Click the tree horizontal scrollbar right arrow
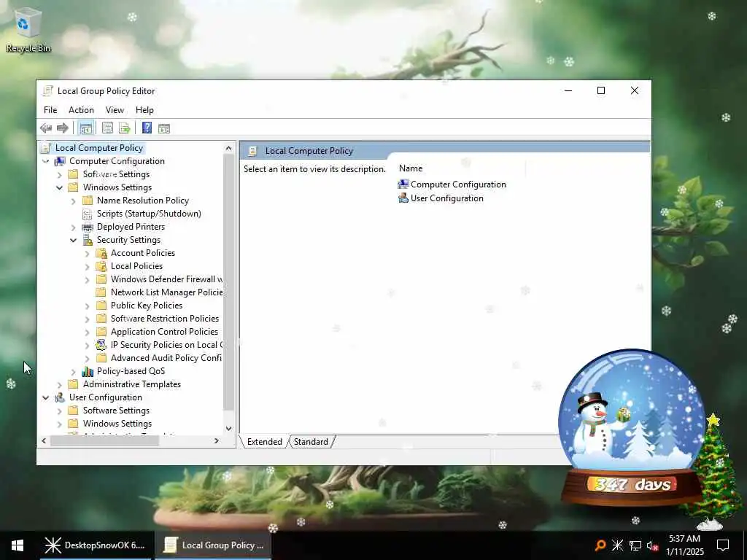 tap(216, 441)
